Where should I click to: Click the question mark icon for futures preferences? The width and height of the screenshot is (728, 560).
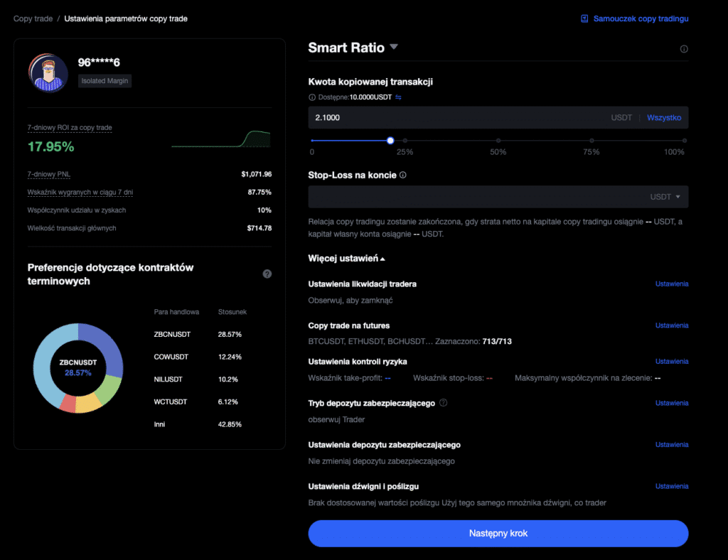267,274
